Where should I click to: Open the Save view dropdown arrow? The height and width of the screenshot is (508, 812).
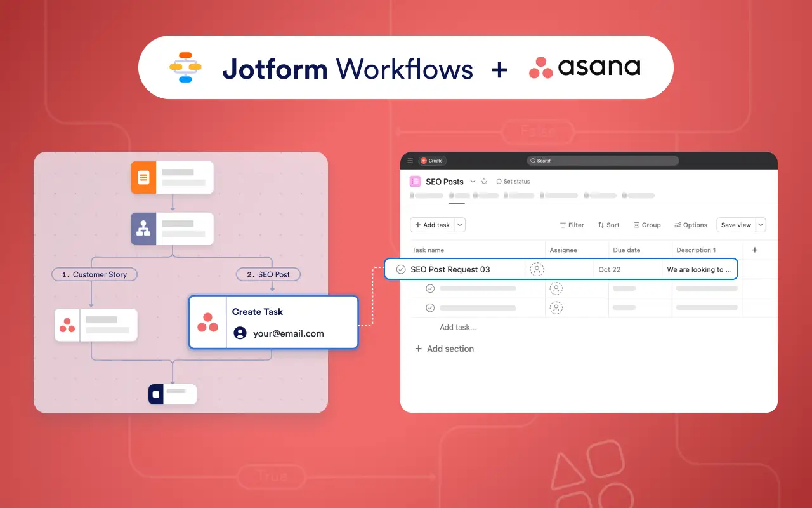tap(761, 225)
